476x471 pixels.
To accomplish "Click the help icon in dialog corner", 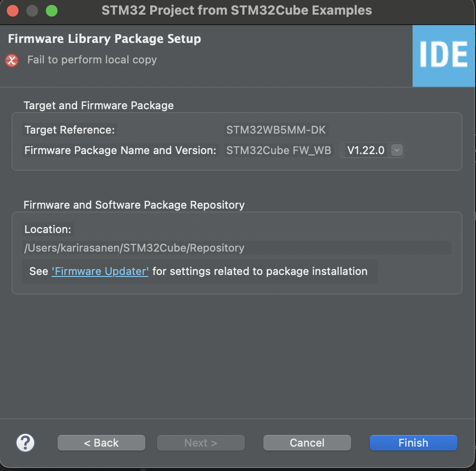I will pyautogui.click(x=25, y=443).
